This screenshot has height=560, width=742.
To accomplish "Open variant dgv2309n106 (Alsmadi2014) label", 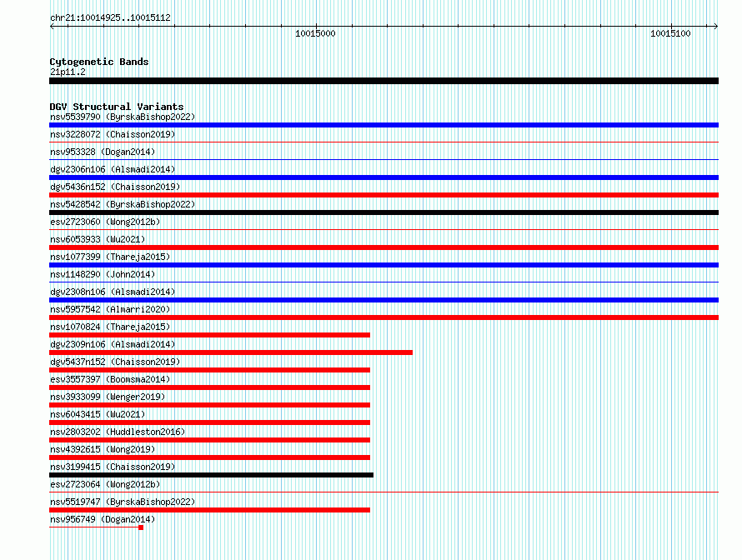I will pyautogui.click(x=113, y=344).
